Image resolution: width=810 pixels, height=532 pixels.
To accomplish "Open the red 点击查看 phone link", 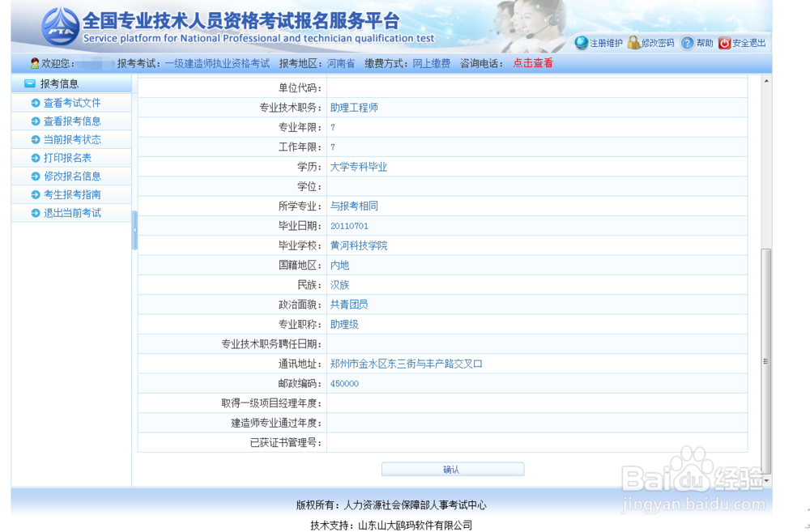I will 532,62.
